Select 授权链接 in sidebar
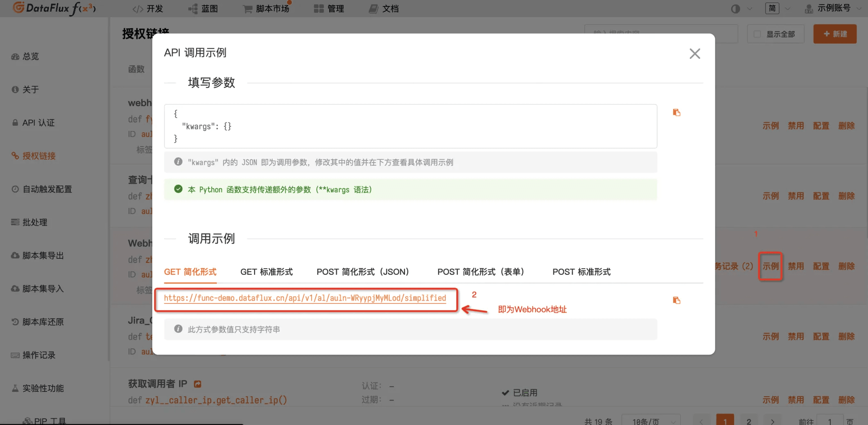The image size is (868, 425). [x=33, y=156]
